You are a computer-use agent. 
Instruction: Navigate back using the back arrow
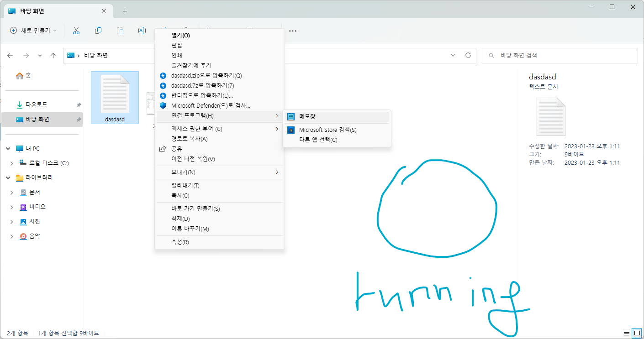pos(10,55)
